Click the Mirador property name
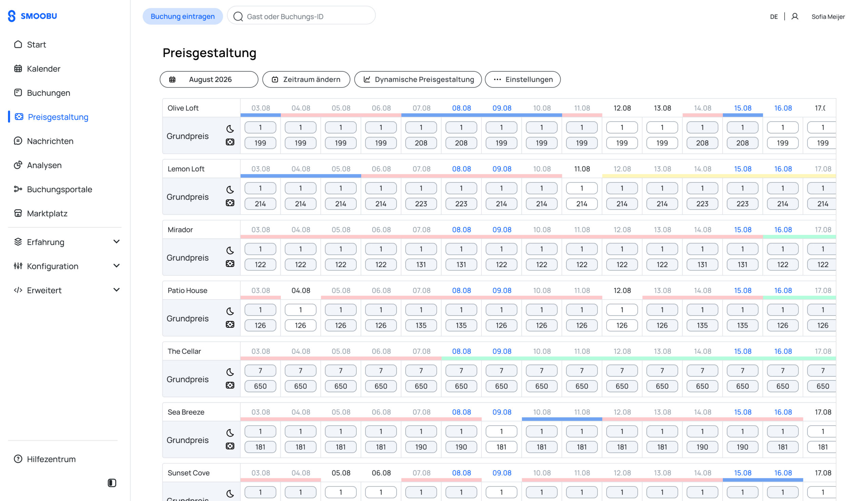 [180, 230]
